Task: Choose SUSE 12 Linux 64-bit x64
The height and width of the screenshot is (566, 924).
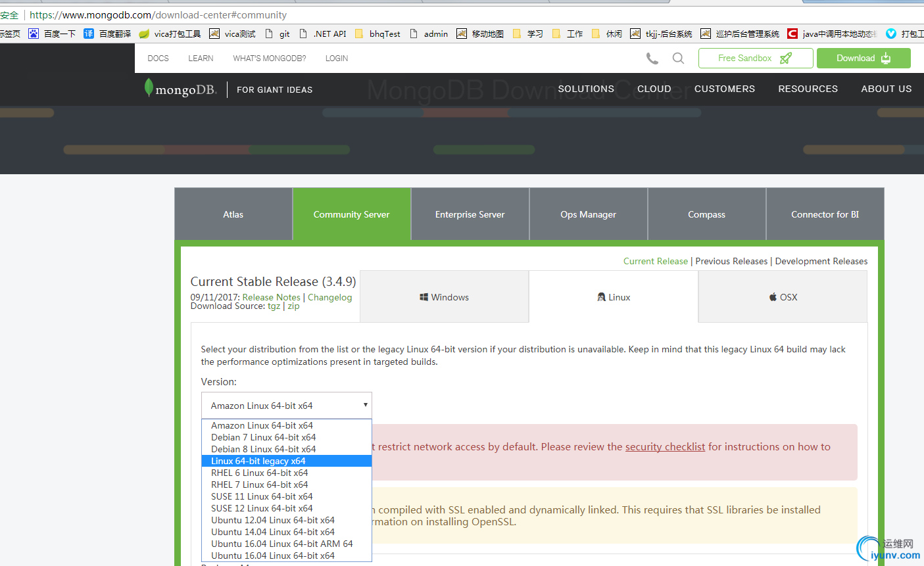Action: (x=287, y=508)
